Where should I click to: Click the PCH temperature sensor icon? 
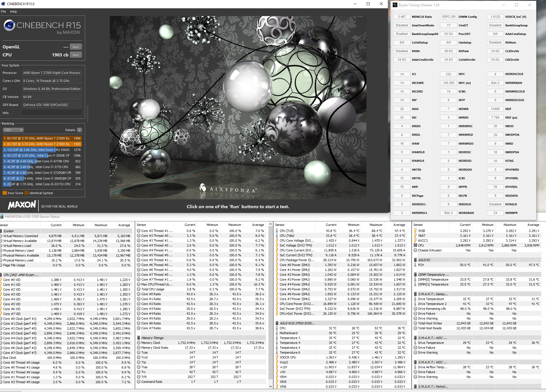coord(415,265)
